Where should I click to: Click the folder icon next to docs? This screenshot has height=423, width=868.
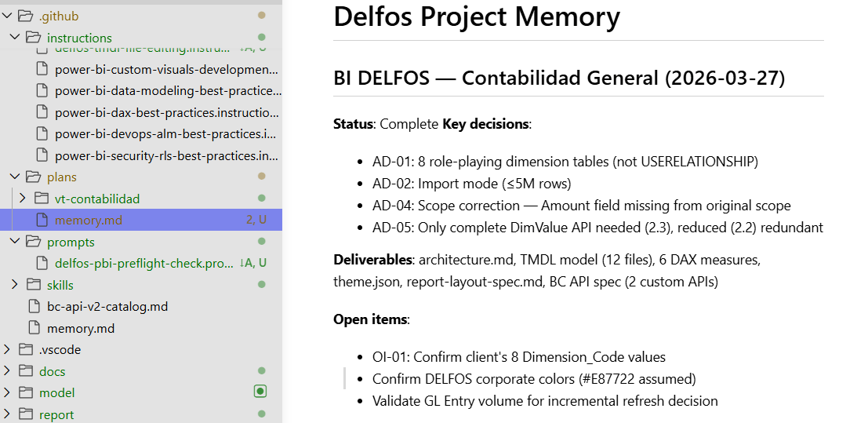click(25, 371)
